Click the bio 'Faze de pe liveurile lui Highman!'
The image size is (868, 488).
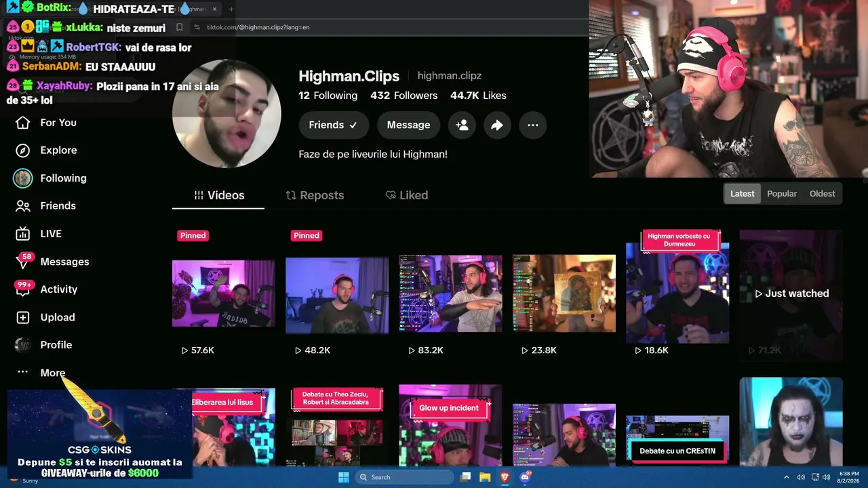click(373, 155)
